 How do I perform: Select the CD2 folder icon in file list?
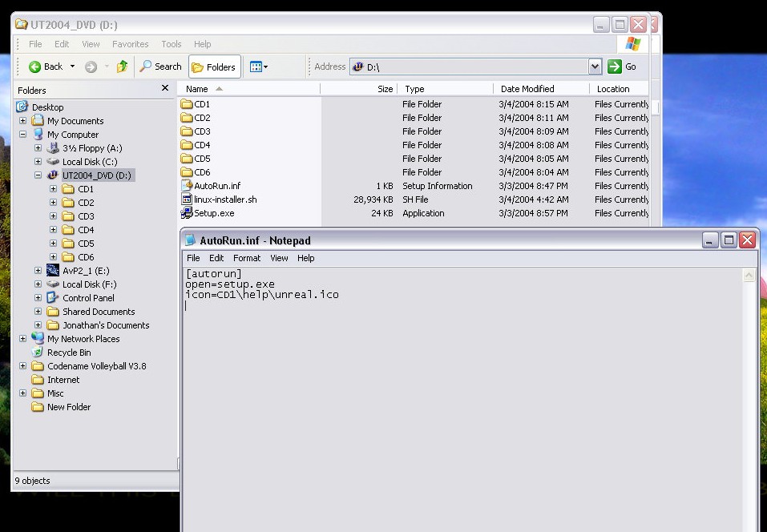click(187, 117)
